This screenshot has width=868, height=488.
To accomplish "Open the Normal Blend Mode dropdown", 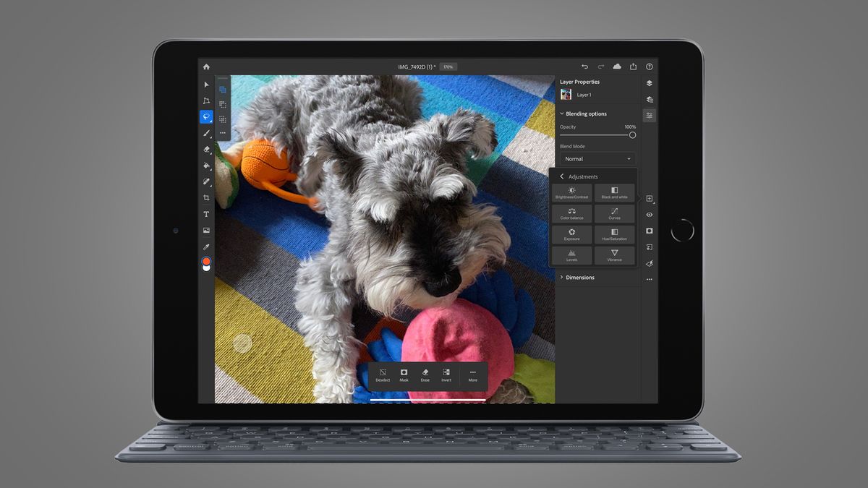I will pos(597,159).
